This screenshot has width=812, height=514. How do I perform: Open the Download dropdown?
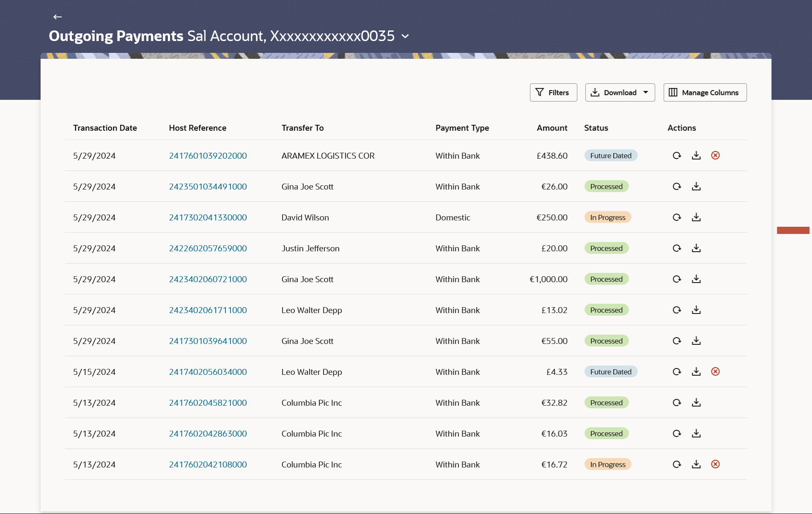[620, 93]
